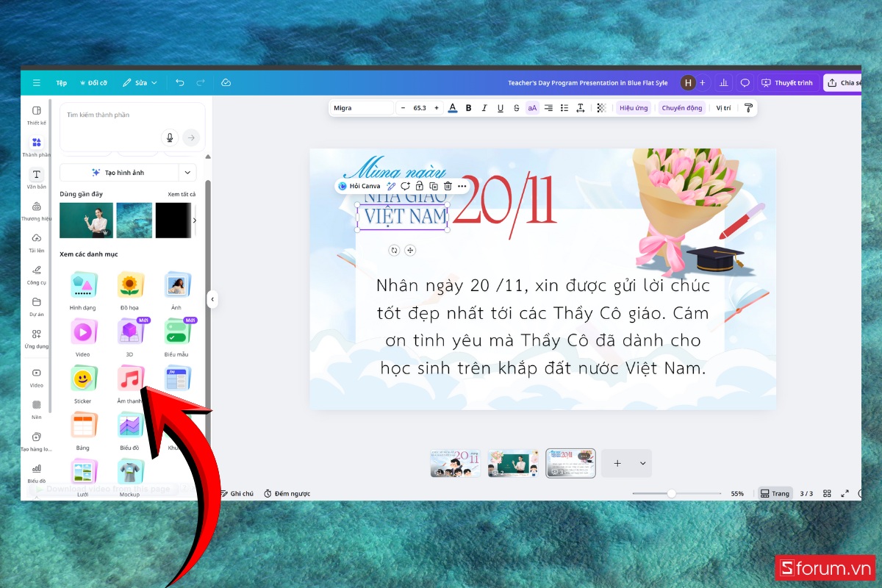Click the Chia sẻ button
Viewport: 882px width, 588px height.
[842, 82]
